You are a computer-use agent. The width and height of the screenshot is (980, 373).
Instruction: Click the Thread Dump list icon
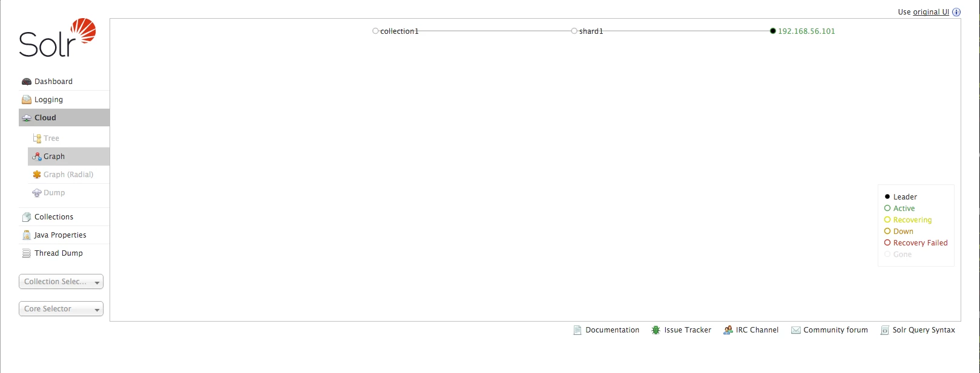(x=27, y=253)
